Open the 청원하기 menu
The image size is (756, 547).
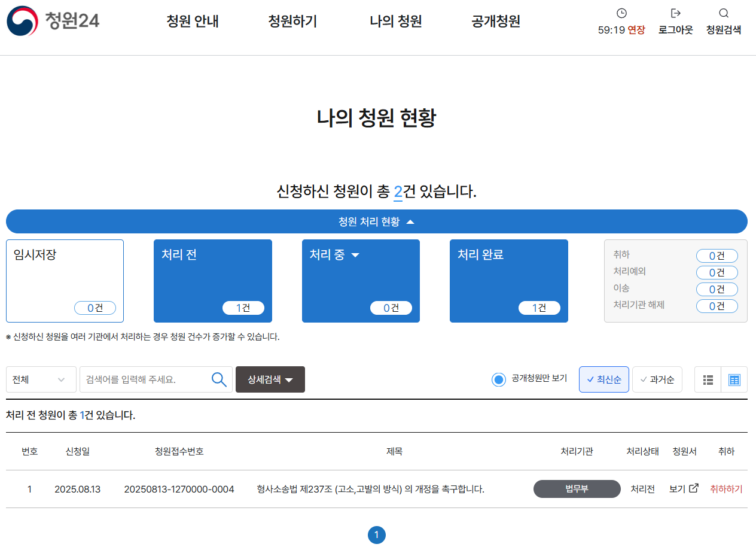pos(292,21)
